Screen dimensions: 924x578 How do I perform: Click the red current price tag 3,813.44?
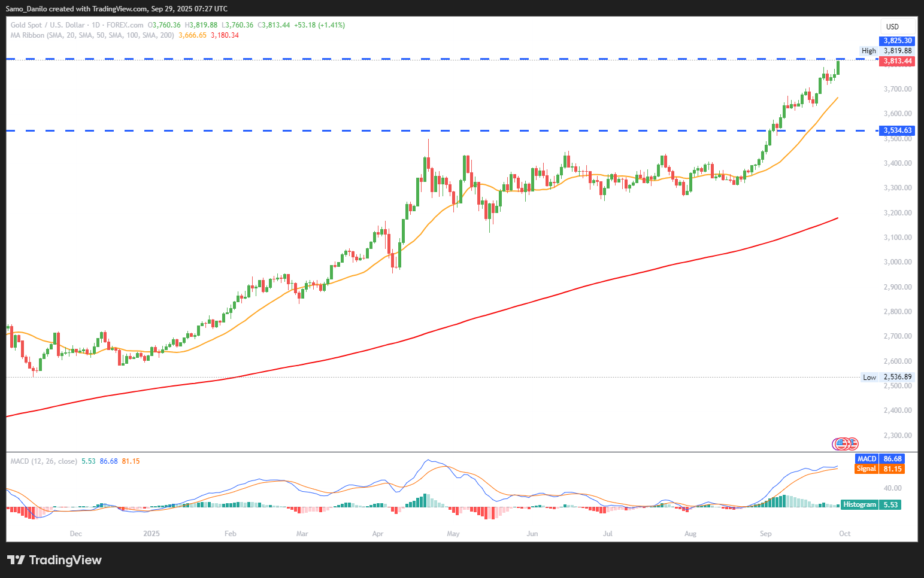coord(897,61)
